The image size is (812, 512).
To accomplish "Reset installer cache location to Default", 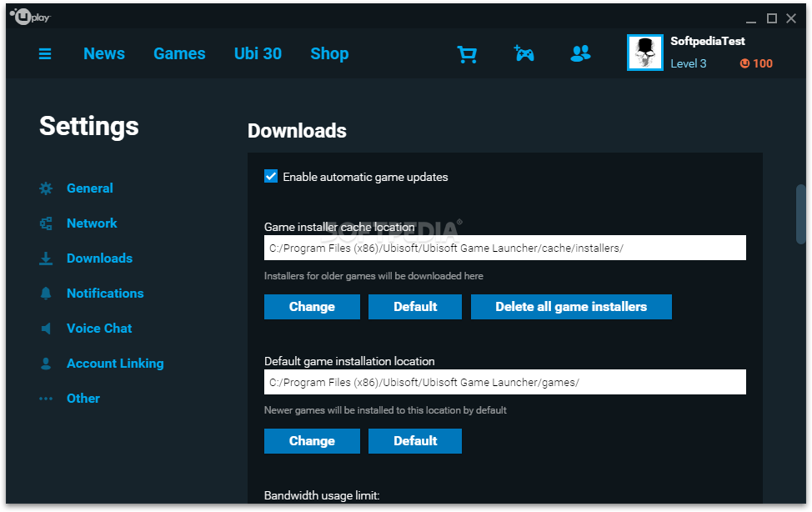I will click(x=415, y=307).
